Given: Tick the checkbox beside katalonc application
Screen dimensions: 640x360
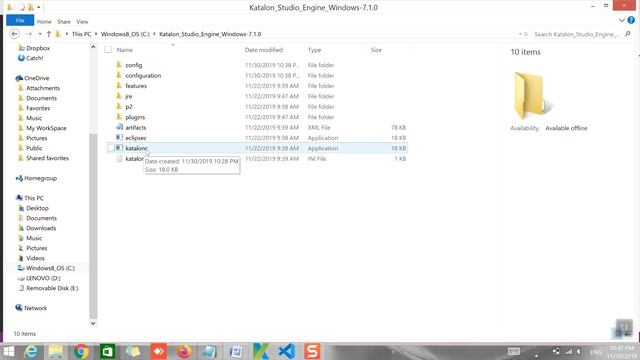Looking at the screenshot, I should point(111,148).
